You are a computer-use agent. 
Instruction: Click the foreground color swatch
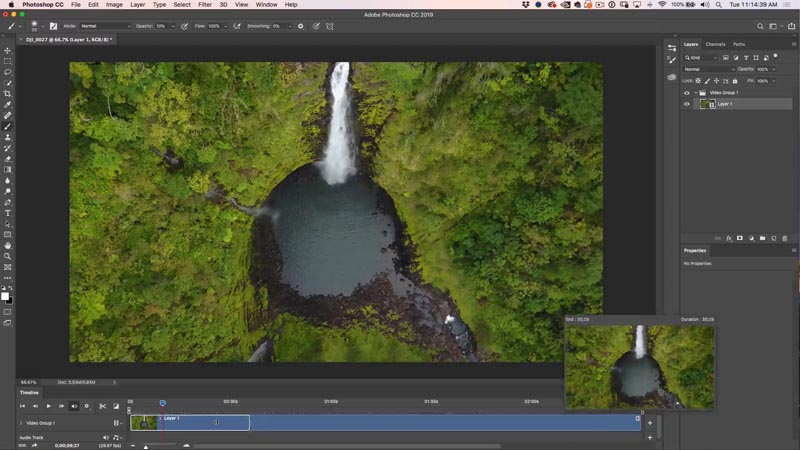[5, 296]
